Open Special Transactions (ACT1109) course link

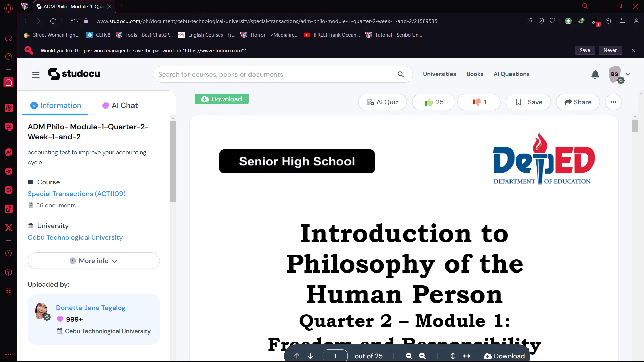(x=76, y=194)
